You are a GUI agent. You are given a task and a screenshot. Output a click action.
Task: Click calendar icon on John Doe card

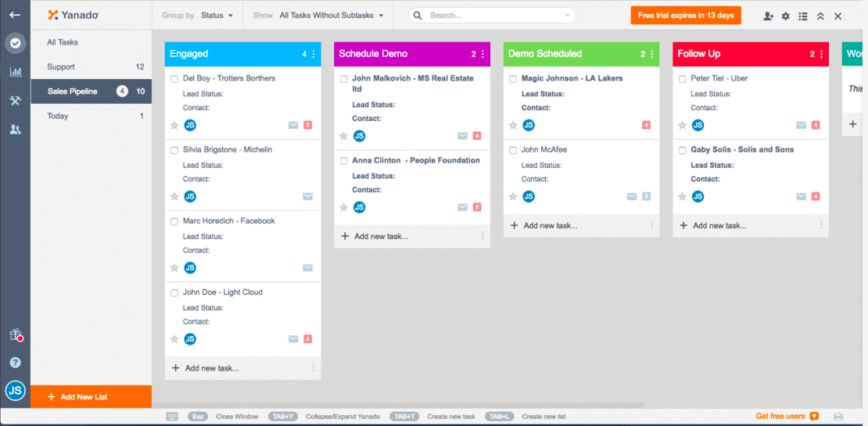(x=308, y=339)
